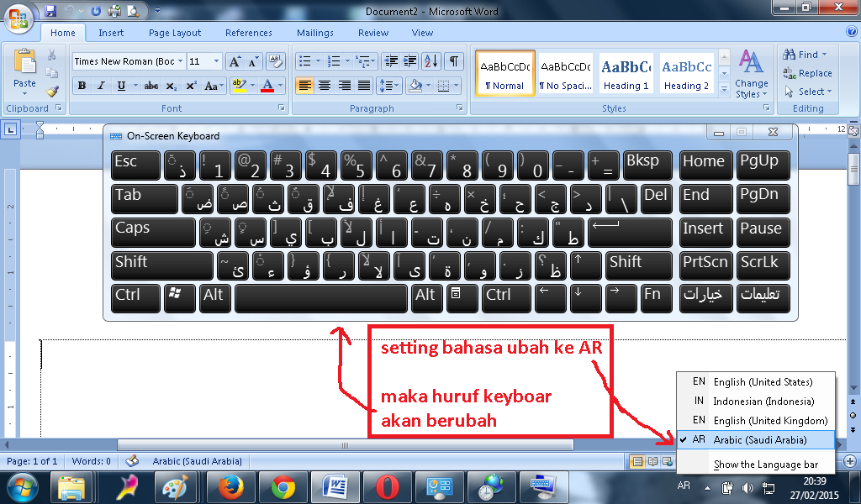Select the Format Painter brush
The width and height of the screenshot is (861, 504).
tap(51, 91)
